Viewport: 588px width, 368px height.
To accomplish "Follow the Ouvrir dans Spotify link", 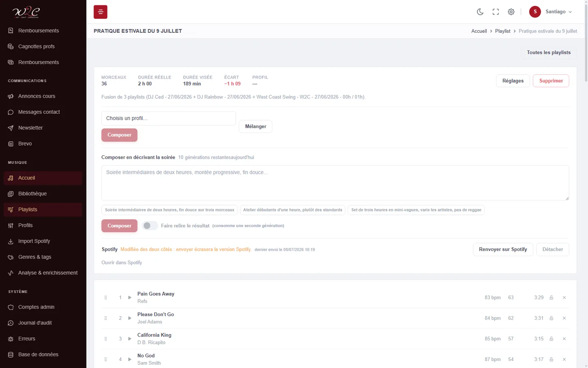I will [122, 263].
